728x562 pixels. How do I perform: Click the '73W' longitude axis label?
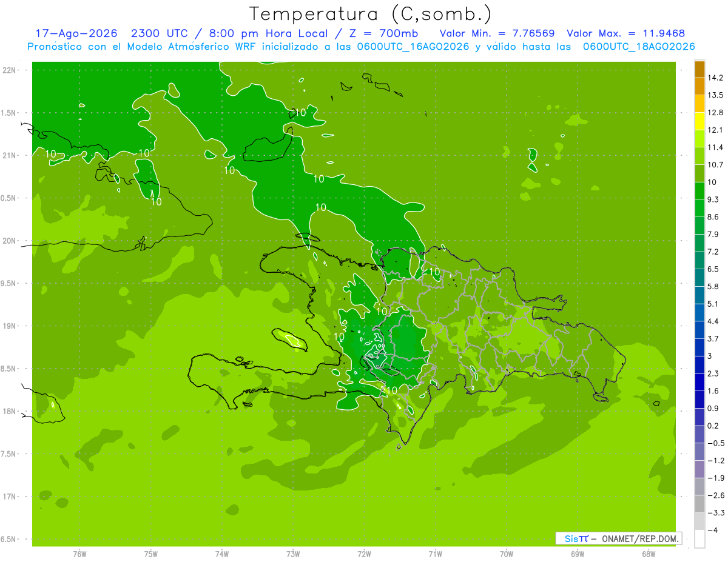[x=293, y=554]
